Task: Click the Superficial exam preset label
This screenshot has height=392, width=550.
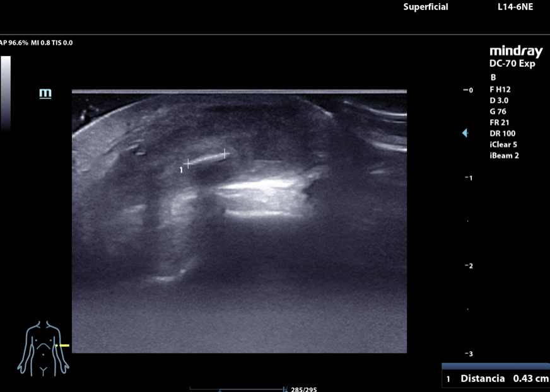Action: coord(425,7)
